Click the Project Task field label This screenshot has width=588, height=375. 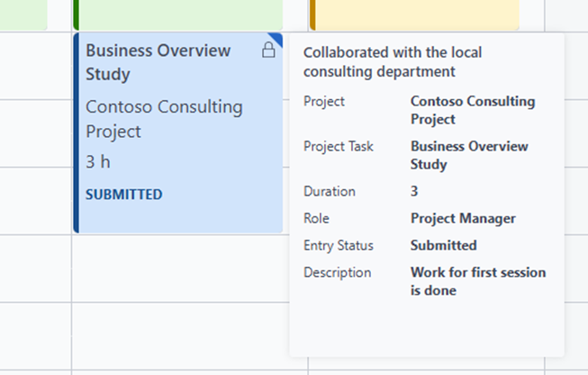click(338, 146)
